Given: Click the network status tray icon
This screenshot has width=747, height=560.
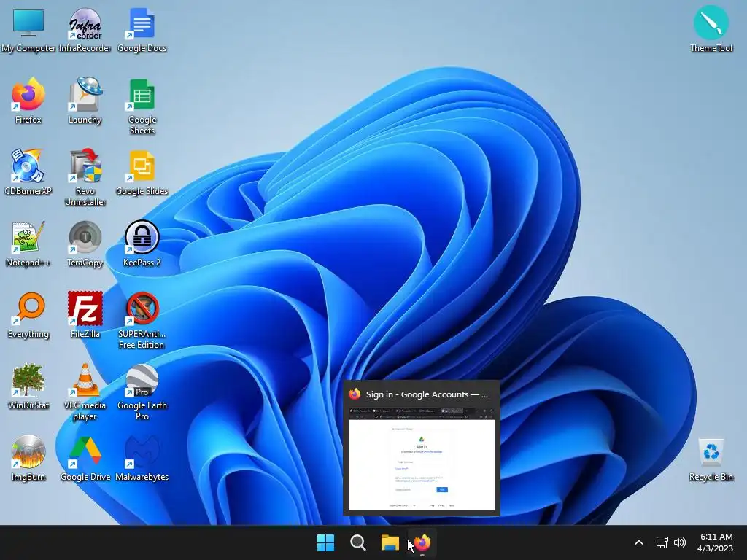Looking at the screenshot, I should [662, 542].
